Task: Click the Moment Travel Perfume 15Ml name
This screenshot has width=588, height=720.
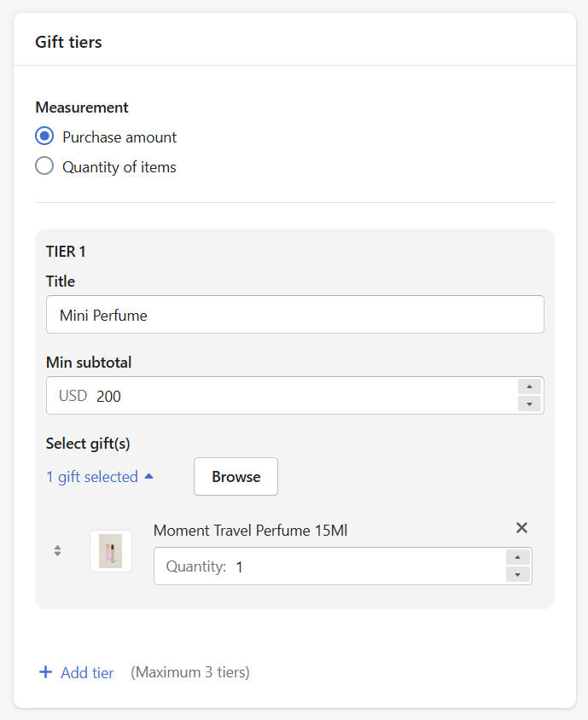Action: pos(250,531)
